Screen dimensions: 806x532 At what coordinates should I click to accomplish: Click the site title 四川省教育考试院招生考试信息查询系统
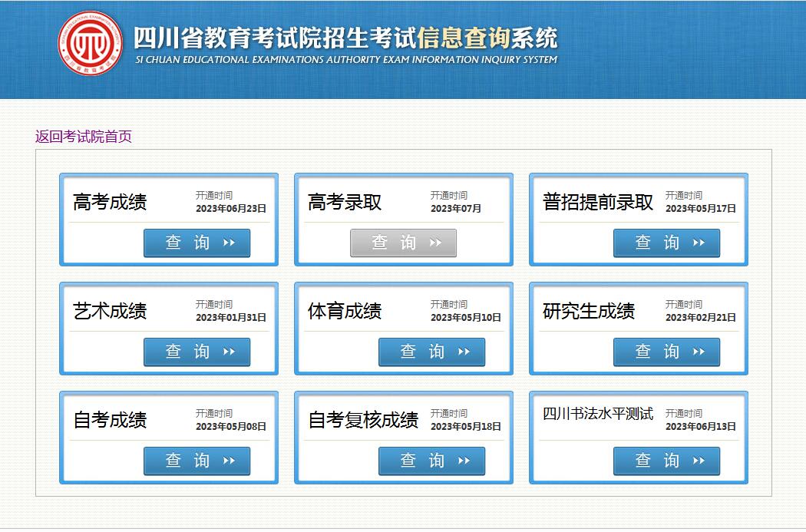click(345, 38)
